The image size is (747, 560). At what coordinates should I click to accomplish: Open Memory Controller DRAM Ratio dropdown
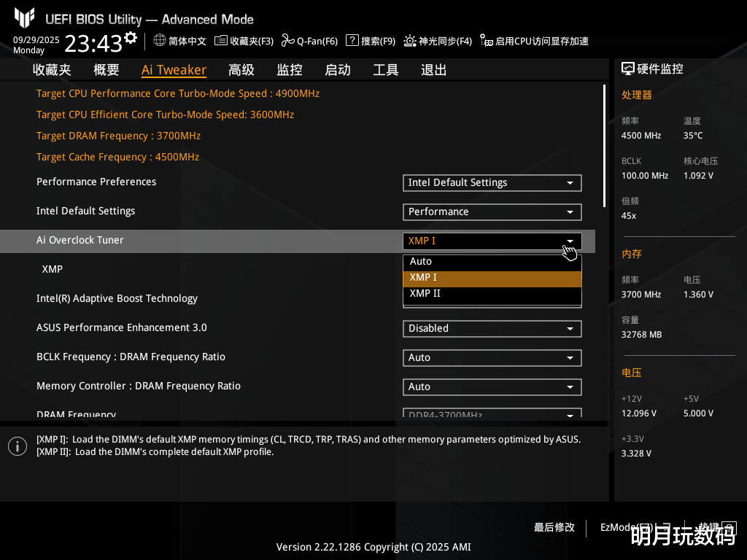pyautogui.click(x=492, y=386)
